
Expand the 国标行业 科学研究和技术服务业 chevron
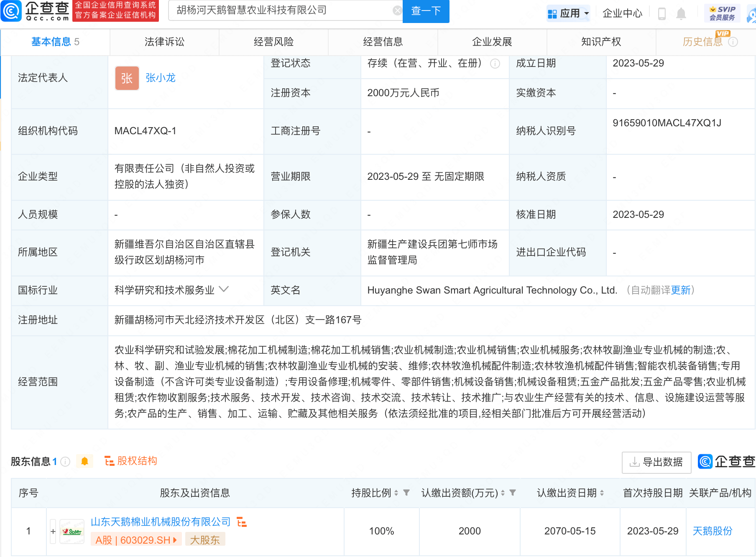click(x=224, y=289)
